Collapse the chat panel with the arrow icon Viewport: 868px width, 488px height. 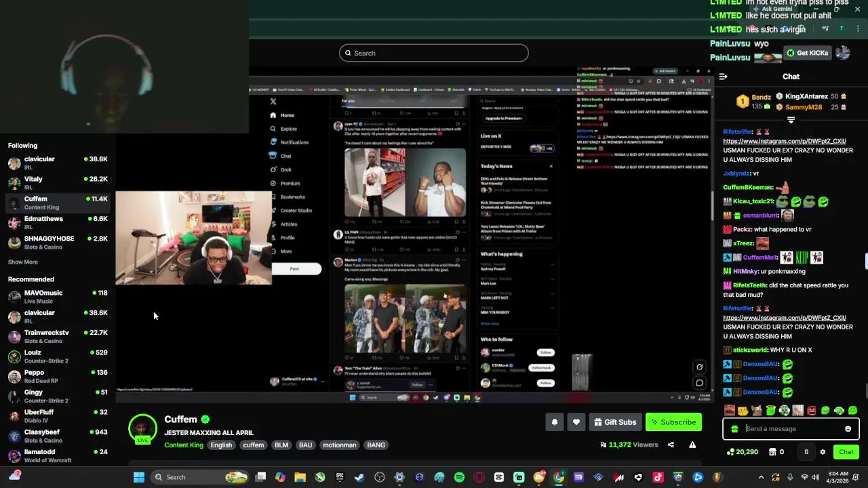(x=723, y=77)
